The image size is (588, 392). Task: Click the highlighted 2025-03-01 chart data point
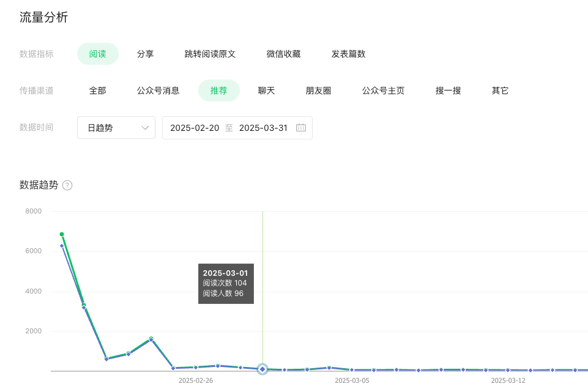pos(262,369)
